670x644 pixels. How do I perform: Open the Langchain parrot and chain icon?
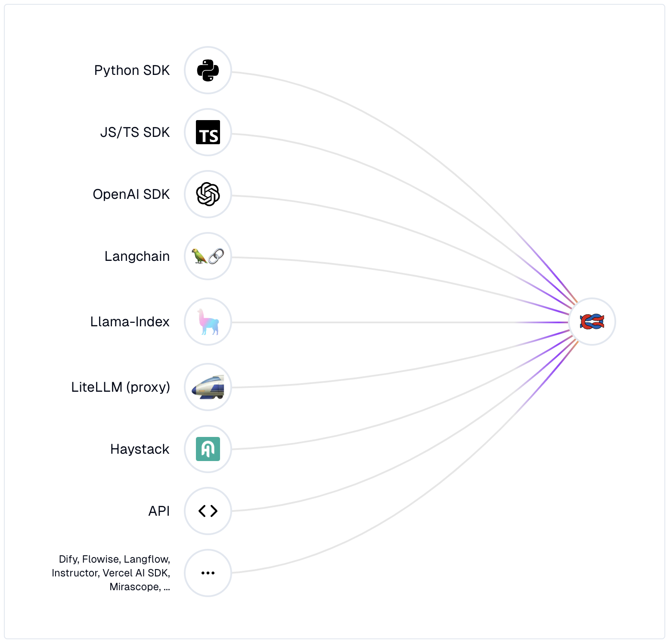tap(208, 256)
